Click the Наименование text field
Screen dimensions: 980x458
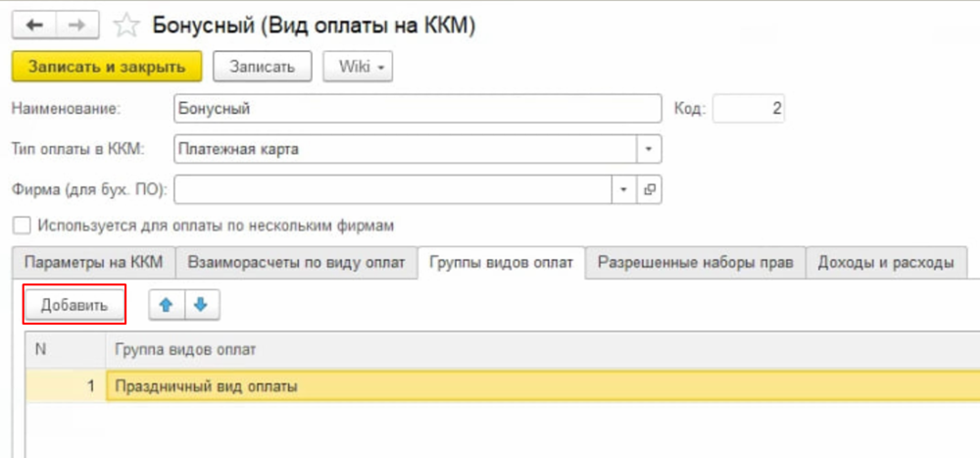[416, 109]
